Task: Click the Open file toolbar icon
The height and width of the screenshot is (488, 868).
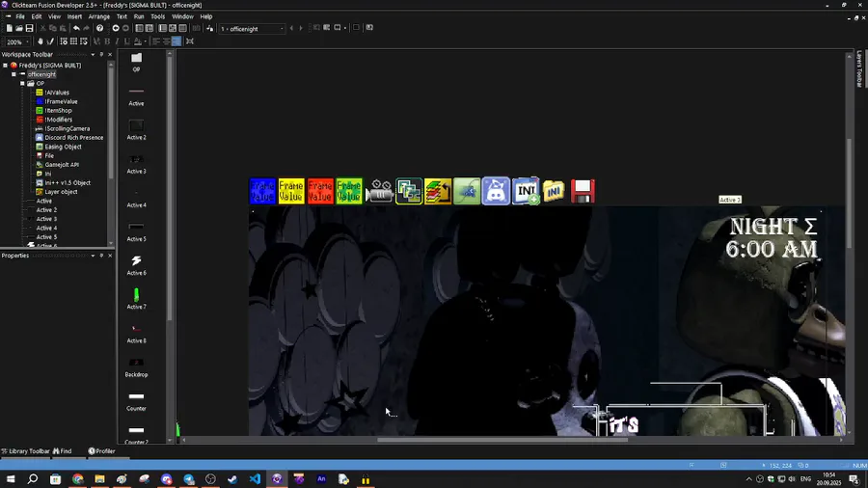Action: [x=19, y=28]
